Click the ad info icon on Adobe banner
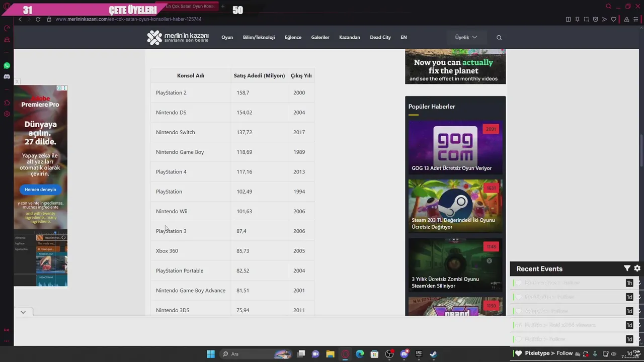 (59, 88)
